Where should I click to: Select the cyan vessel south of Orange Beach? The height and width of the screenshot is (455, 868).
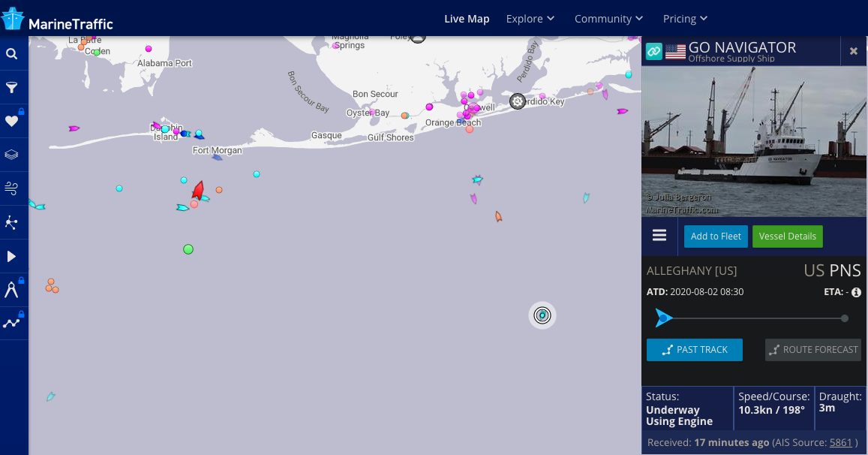(477, 179)
